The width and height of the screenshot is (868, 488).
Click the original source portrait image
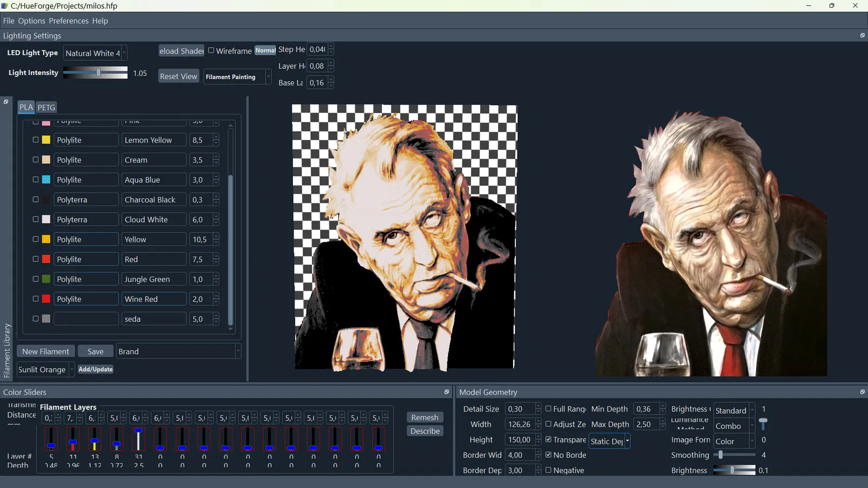711,243
